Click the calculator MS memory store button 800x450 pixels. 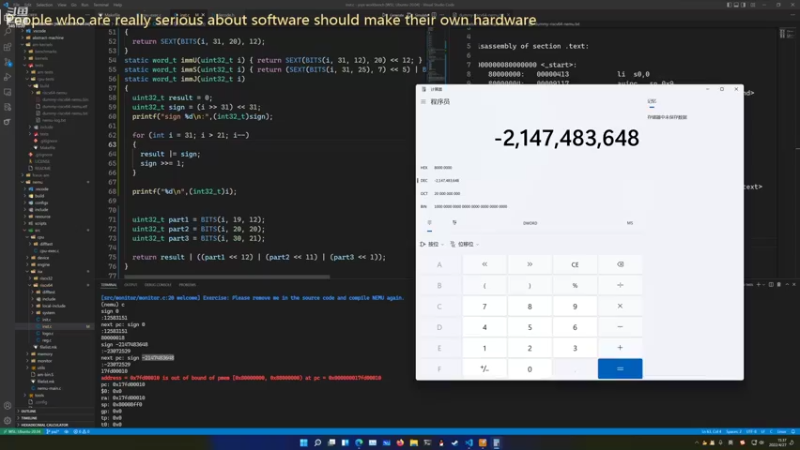pyautogui.click(x=630, y=223)
